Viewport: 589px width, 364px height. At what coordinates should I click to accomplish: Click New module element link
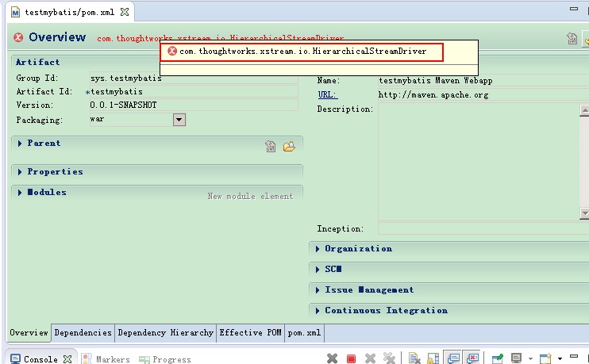tap(250, 196)
